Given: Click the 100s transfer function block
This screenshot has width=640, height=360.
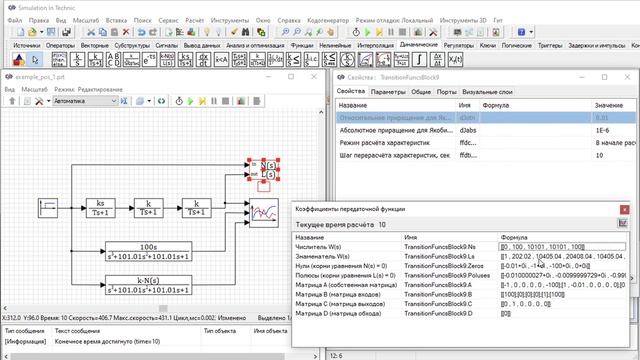Looking at the screenshot, I should coord(149,251).
